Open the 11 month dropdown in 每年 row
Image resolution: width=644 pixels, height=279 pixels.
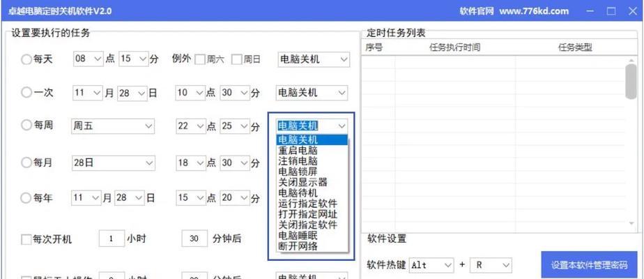coord(86,198)
